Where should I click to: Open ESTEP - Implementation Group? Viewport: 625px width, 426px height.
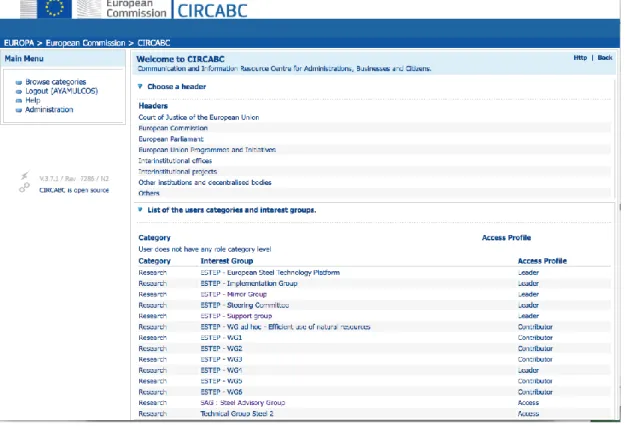(x=249, y=283)
